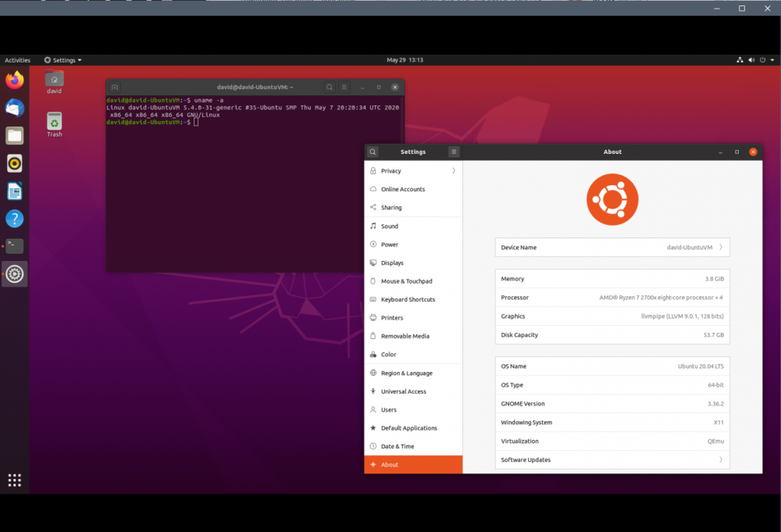Open Rhythmbox from the dock
The height and width of the screenshot is (532, 781).
tap(14, 163)
